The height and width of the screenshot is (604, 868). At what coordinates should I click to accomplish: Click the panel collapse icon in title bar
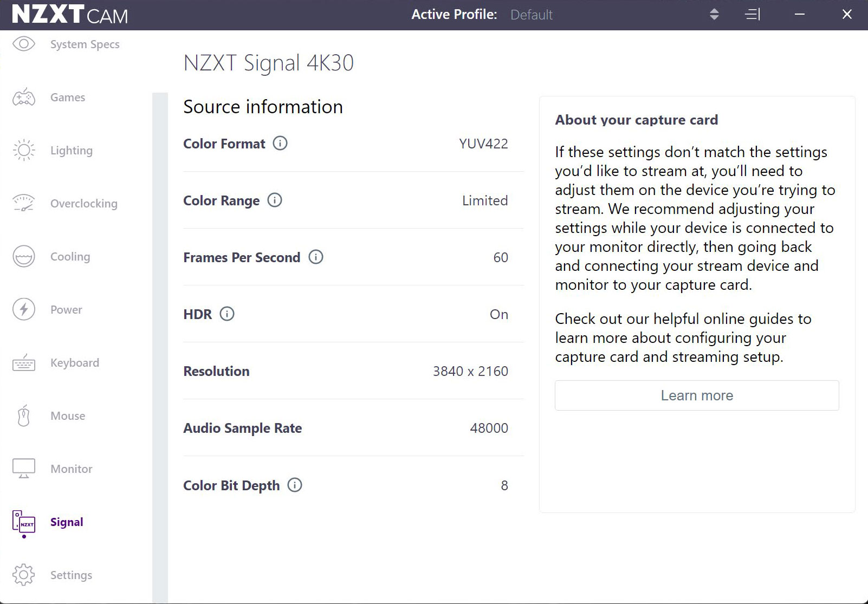752,15
